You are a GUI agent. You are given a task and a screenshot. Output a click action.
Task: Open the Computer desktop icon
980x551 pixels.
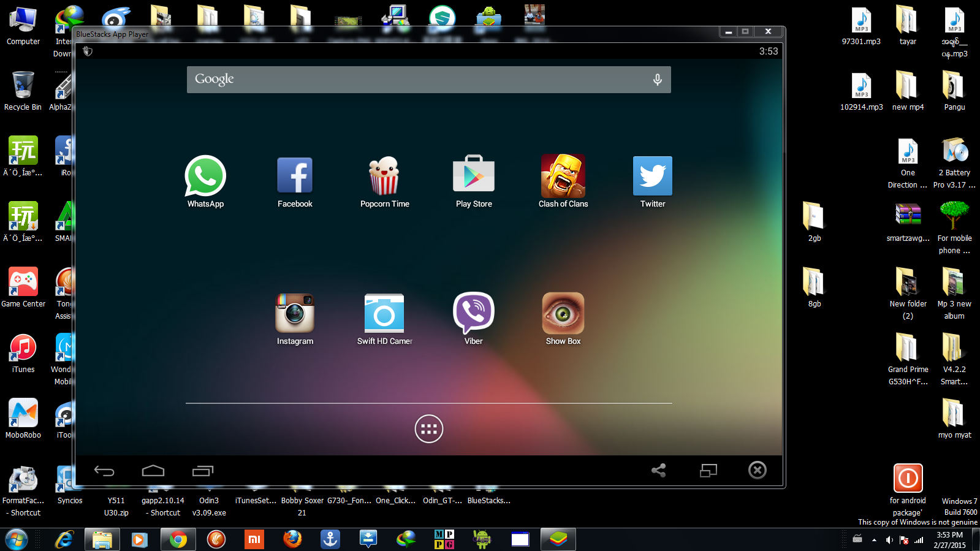(x=23, y=26)
